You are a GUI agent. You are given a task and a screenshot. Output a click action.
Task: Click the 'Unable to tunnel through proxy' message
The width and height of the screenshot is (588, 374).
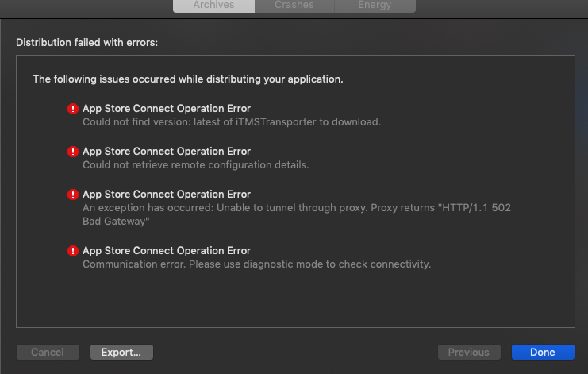(302, 207)
